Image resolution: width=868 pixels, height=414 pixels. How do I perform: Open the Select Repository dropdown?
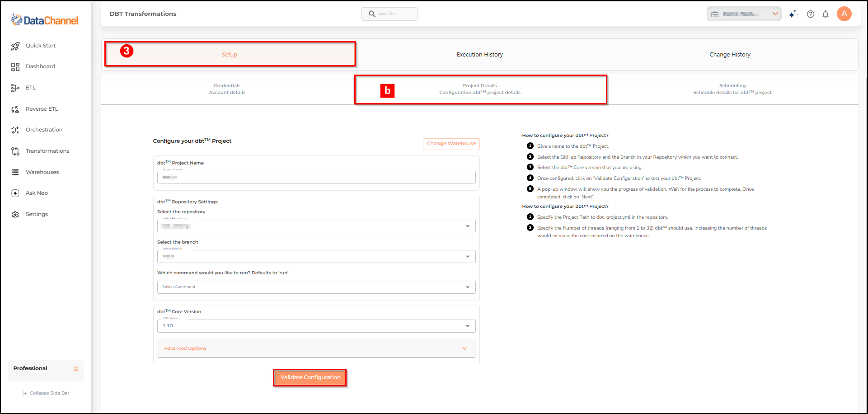(x=316, y=226)
